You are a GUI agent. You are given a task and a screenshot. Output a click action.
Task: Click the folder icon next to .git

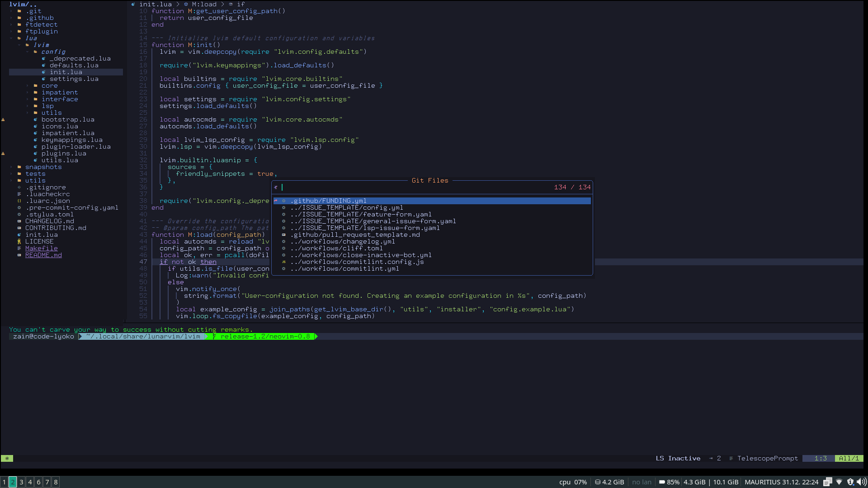click(x=19, y=11)
